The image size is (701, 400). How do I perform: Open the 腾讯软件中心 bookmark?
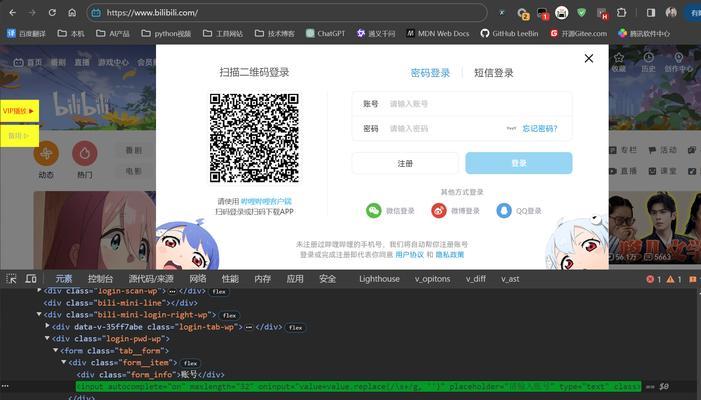(644, 34)
